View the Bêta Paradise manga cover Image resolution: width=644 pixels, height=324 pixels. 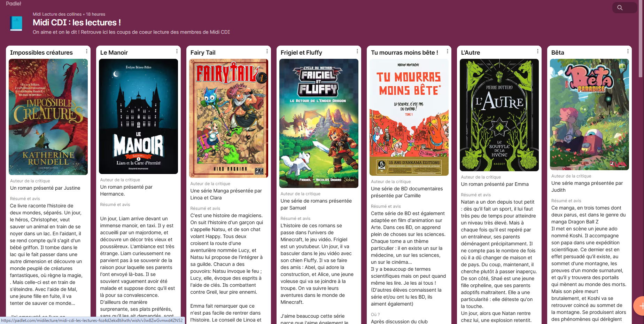[589, 114]
